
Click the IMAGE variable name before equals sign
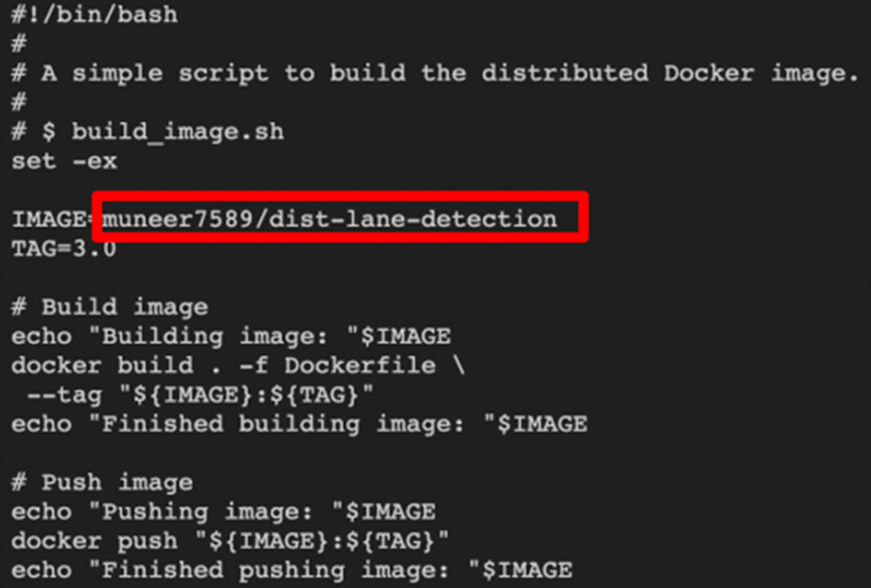tap(49, 219)
